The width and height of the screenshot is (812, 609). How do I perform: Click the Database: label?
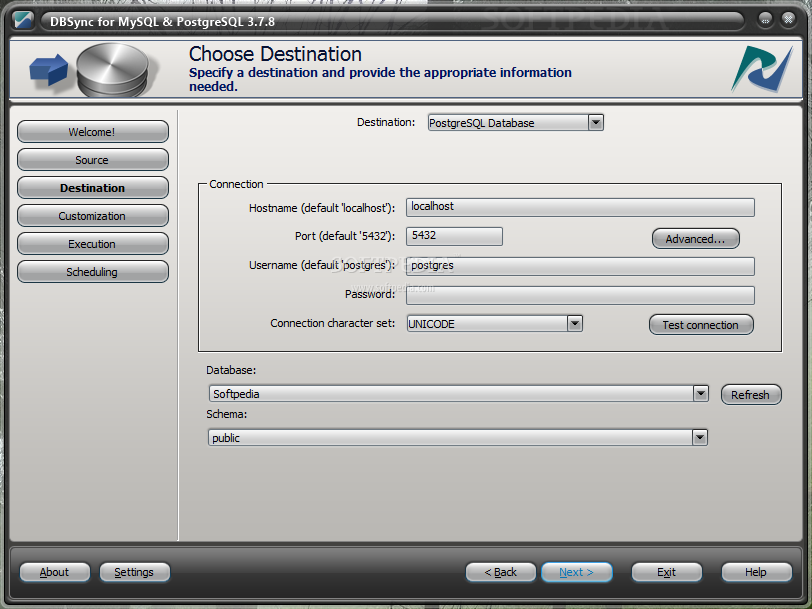231,370
